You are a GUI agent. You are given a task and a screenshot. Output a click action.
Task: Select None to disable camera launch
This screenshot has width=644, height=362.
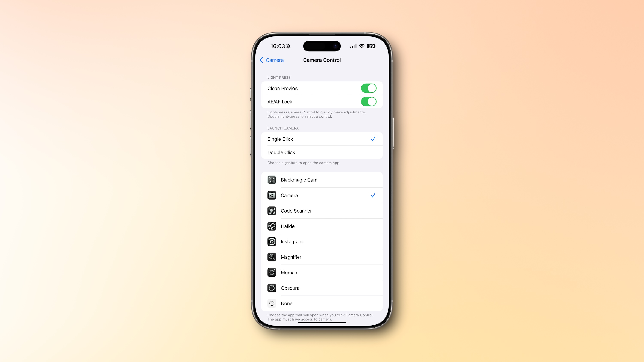pyautogui.click(x=322, y=303)
